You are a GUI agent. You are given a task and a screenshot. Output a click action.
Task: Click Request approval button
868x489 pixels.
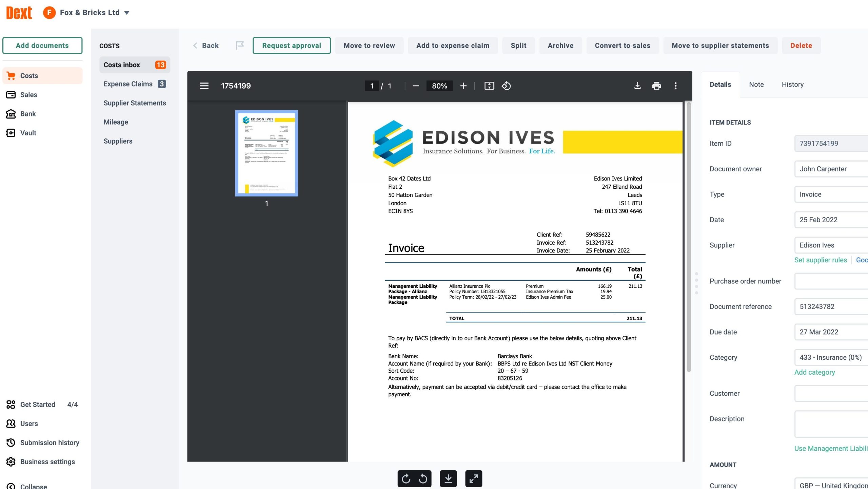[292, 45]
